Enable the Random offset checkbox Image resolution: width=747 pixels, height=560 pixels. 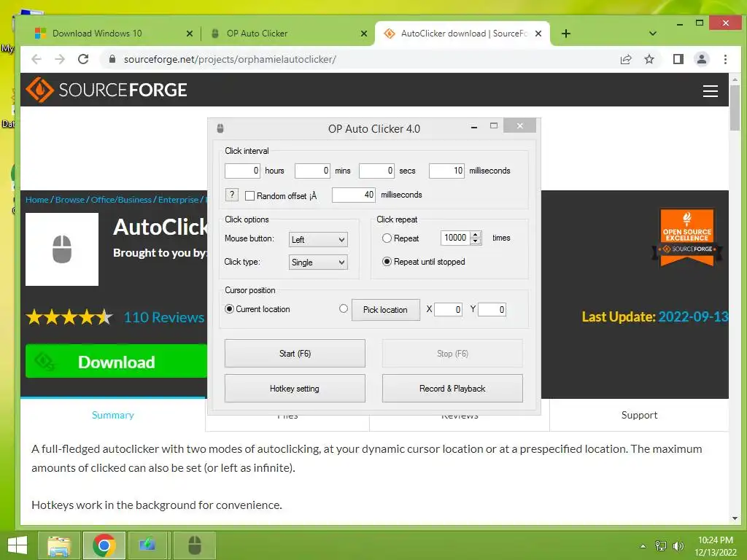click(249, 195)
